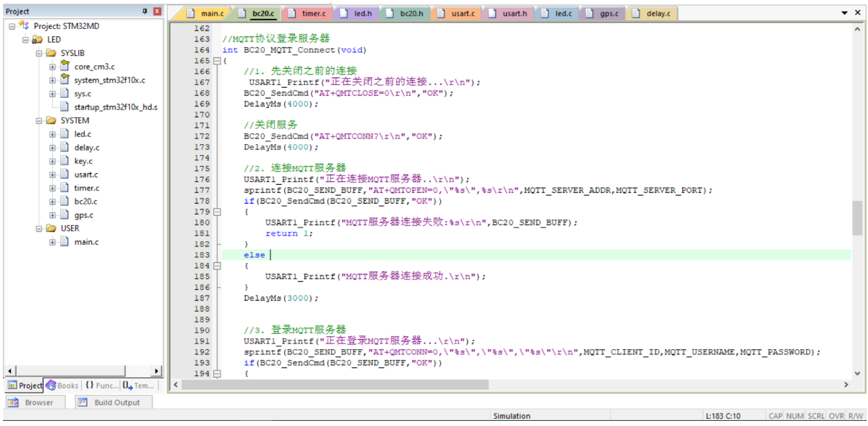Open the bc20.h editor tab
This screenshot has height=426, width=868.
coord(405,13)
